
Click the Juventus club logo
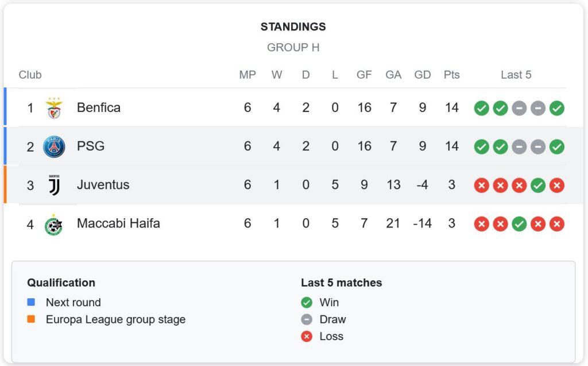point(55,185)
